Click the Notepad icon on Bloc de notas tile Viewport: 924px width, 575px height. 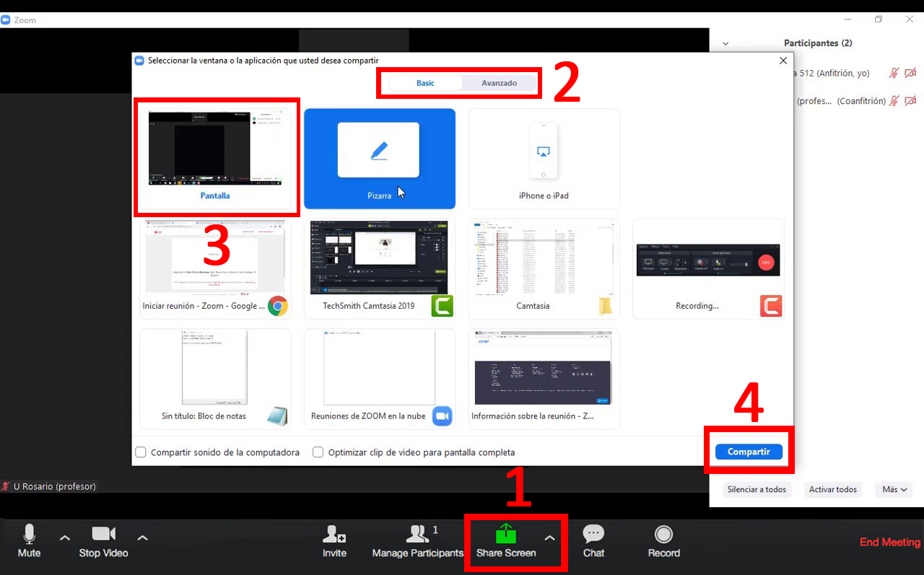[277, 416]
